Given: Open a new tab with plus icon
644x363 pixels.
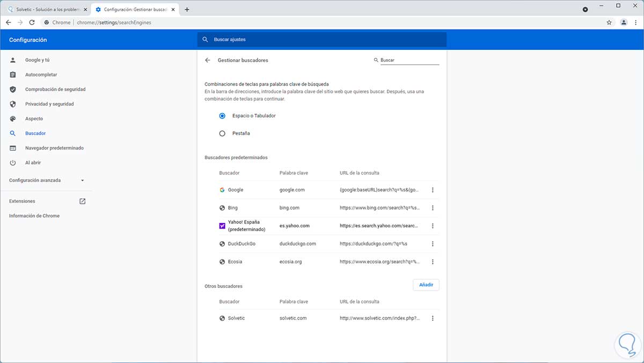Looking at the screenshot, I should [187, 10].
